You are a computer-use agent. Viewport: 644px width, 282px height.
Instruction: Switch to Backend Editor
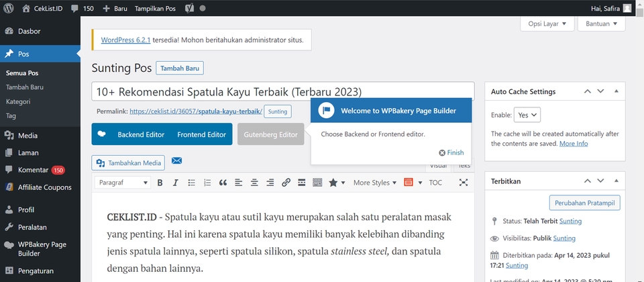[141, 134]
